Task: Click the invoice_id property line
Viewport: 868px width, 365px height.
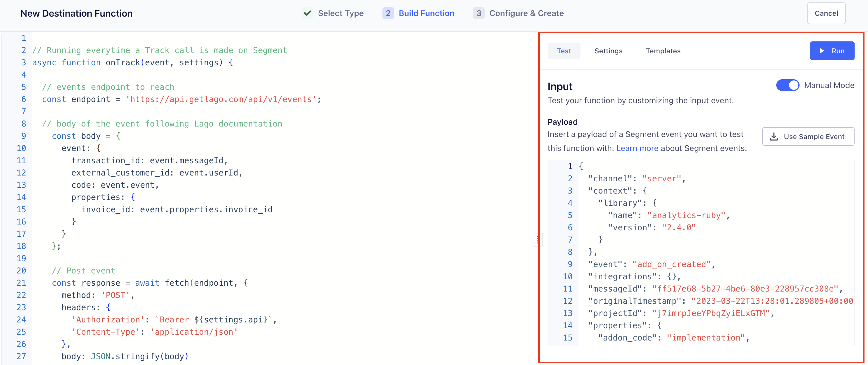Action: [x=177, y=210]
